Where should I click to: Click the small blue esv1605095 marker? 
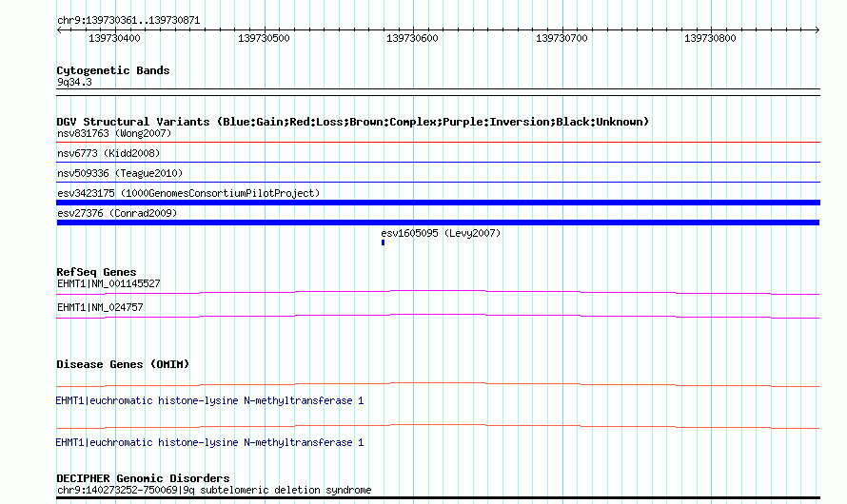pos(383,242)
